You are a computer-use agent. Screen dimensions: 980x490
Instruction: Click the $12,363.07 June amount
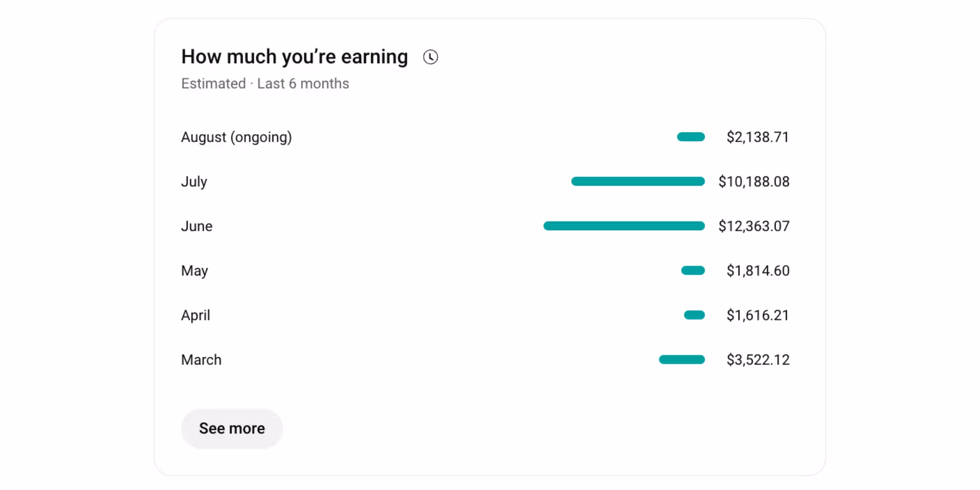click(x=754, y=226)
